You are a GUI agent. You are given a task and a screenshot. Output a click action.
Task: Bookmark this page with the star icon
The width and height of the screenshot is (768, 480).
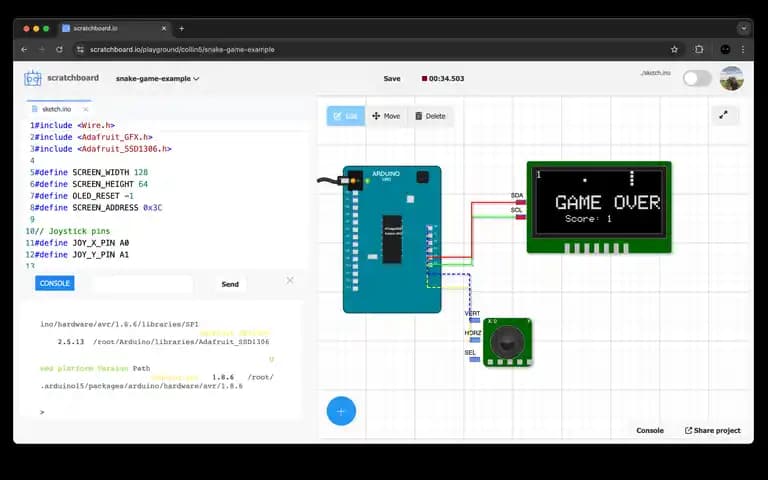click(674, 49)
